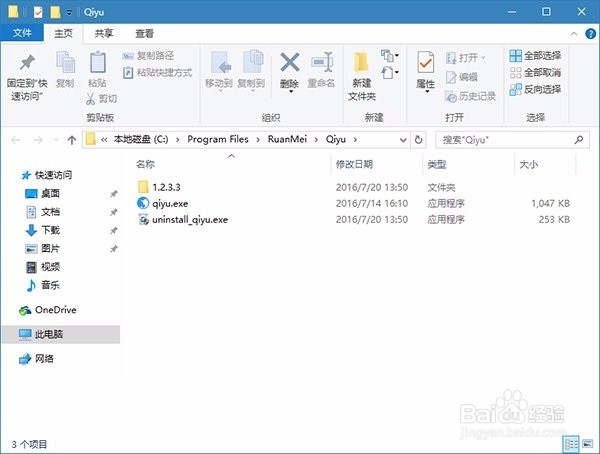Switch to the Details view icon

point(571,444)
